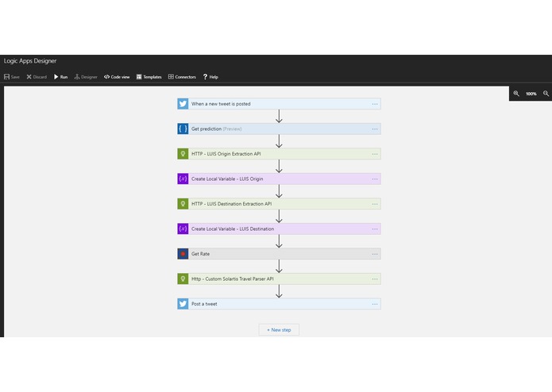Open the ellipsis menu on HTTP - LUIS Destination Extraction API
The image size is (552, 392).
pos(375,204)
